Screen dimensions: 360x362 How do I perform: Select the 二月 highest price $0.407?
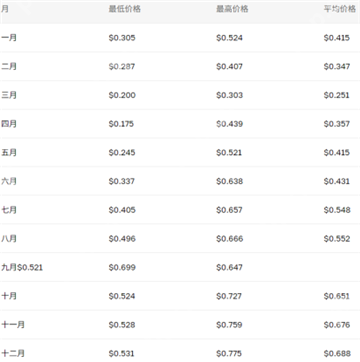click(x=229, y=67)
